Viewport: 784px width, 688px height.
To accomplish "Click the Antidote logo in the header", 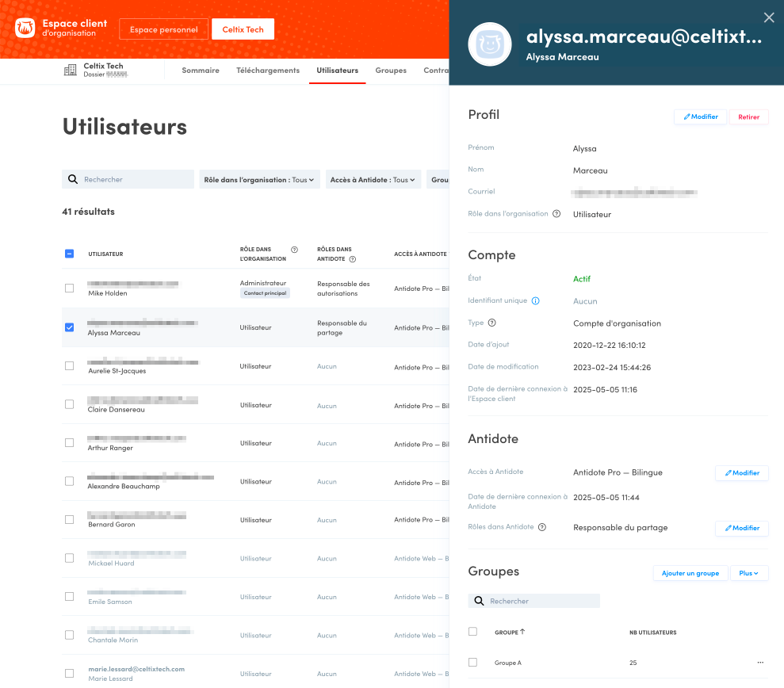I will [25, 29].
